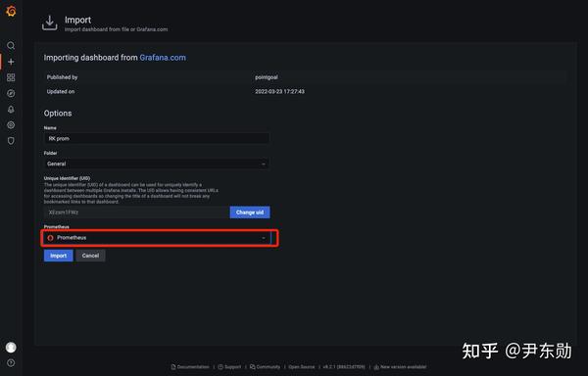Image resolution: width=588 pixels, height=376 pixels.
Task: Click the Grafana logo home icon
Action: pyautogui.click(x=11, y=11)
